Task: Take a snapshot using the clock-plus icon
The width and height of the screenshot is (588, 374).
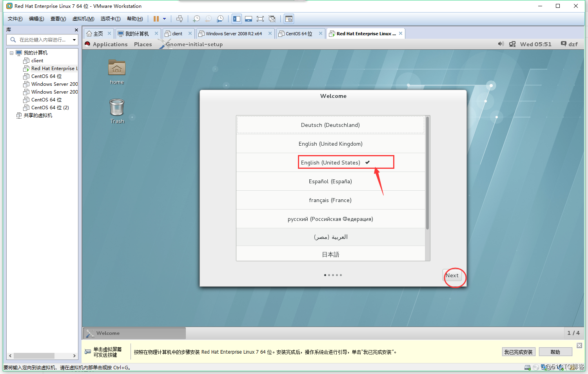Action: (x=196, y=19)
